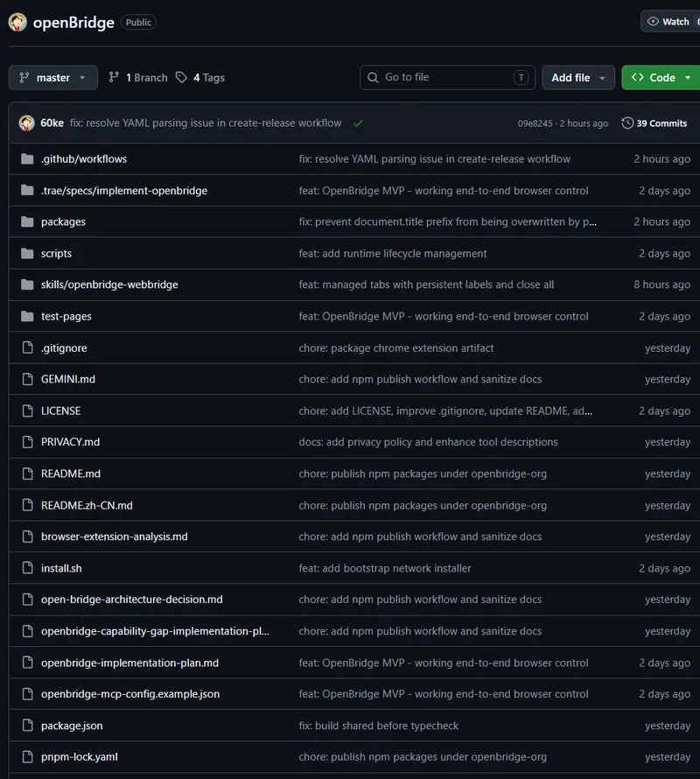Click the folder icon beside scripts

pos(27,253)
